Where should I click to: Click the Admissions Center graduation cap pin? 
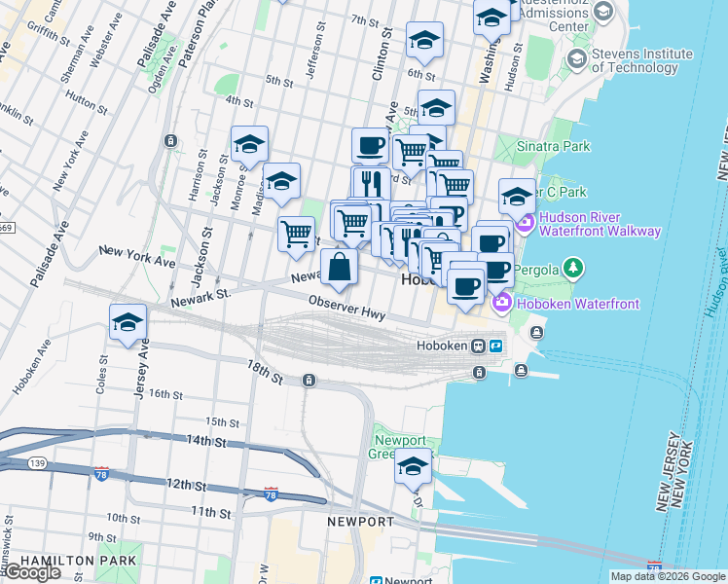pyautogui.click(x=603, y=12)
